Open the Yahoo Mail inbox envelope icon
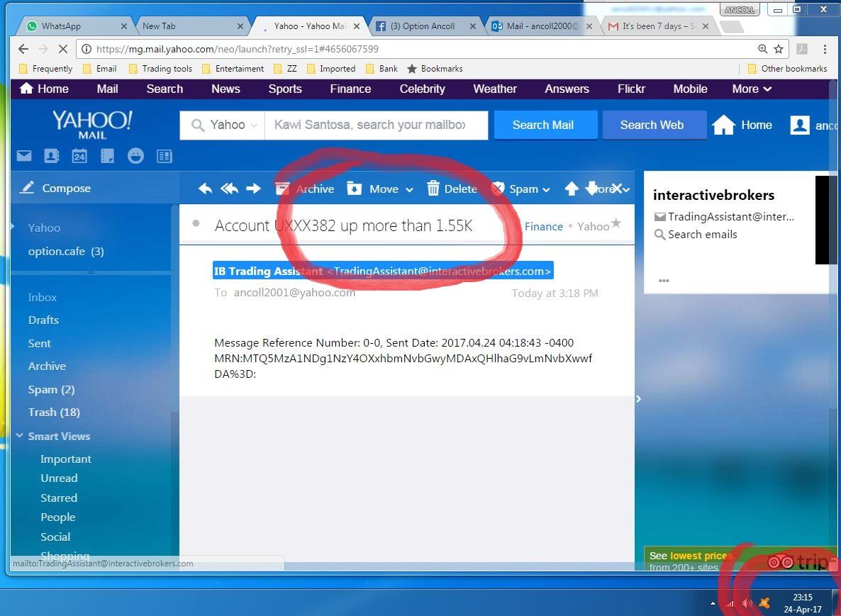This screenshot has height=616, width=841. coord(24,156)
